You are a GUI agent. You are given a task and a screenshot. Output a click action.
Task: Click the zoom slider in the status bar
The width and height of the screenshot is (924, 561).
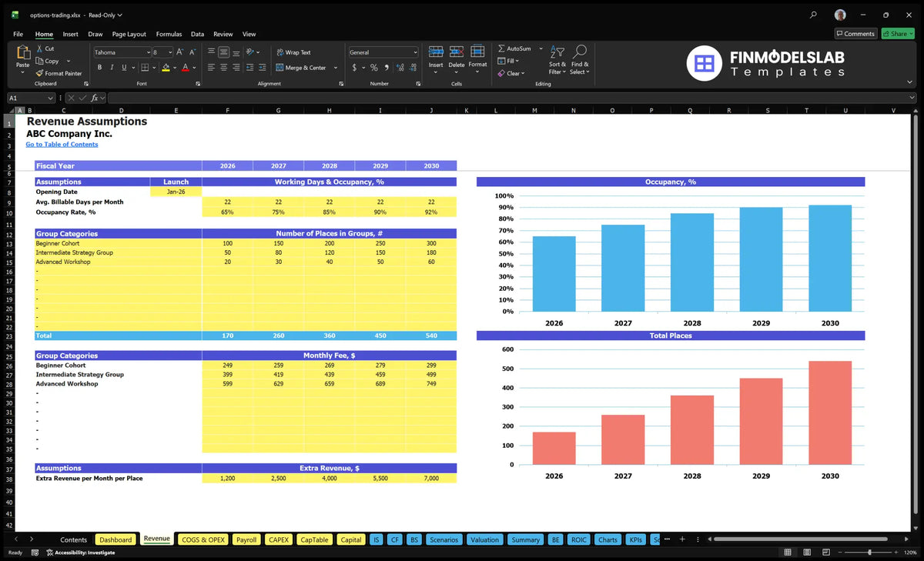869,553
